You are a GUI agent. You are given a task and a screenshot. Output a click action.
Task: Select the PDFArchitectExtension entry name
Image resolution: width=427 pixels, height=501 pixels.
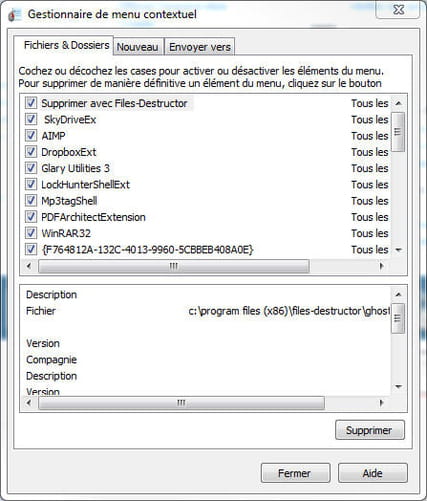pos(93,217)
